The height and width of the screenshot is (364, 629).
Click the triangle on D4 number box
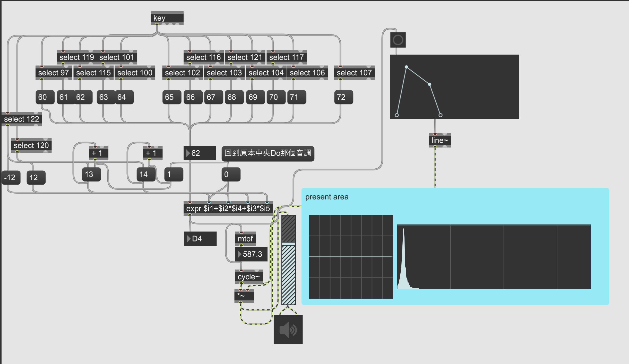coord(188,239)
